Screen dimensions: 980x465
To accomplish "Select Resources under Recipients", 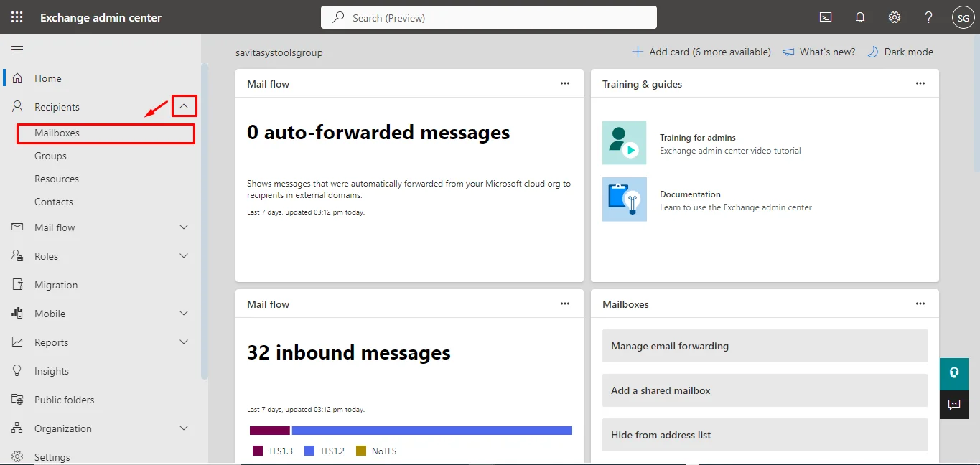I will click(x=57, y=179).
